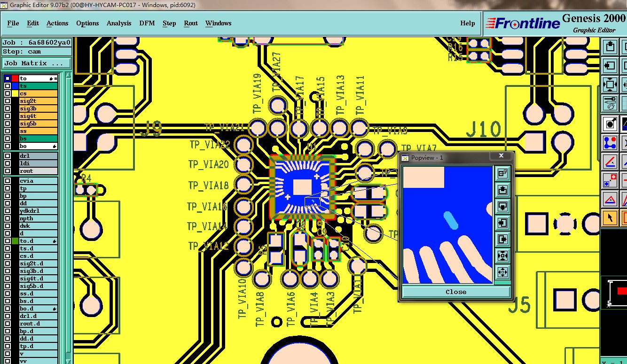Toggle the 'to' layer checkbox
Screen dimensions: 627x364
(8, 78)
